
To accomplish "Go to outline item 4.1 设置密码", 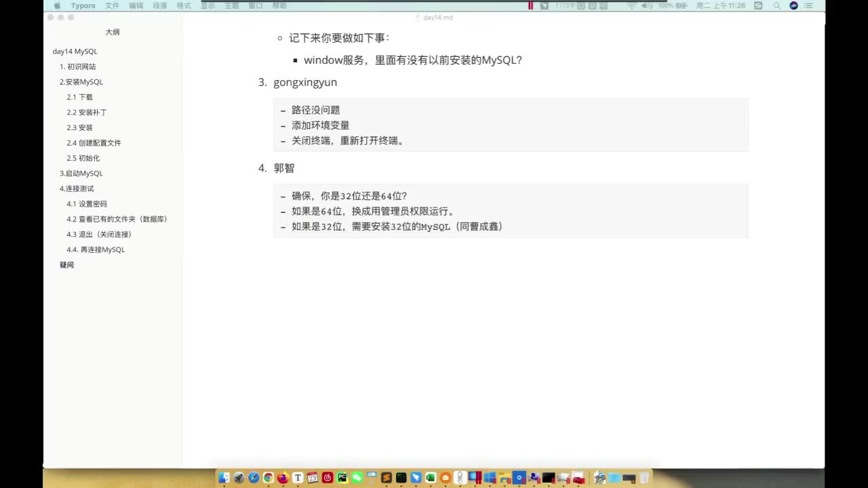I will [87, 204].
